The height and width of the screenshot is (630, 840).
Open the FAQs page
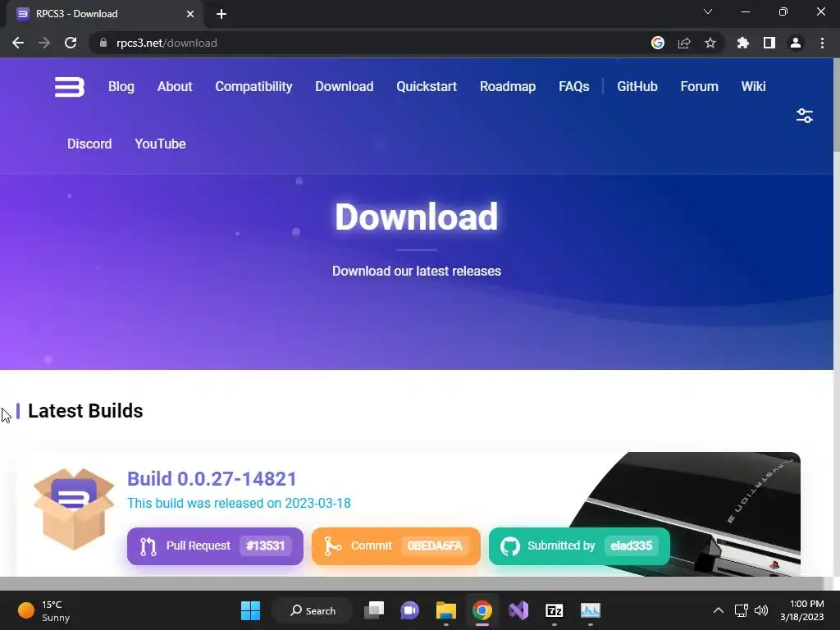pyautogui.click(x=573, y=87)
